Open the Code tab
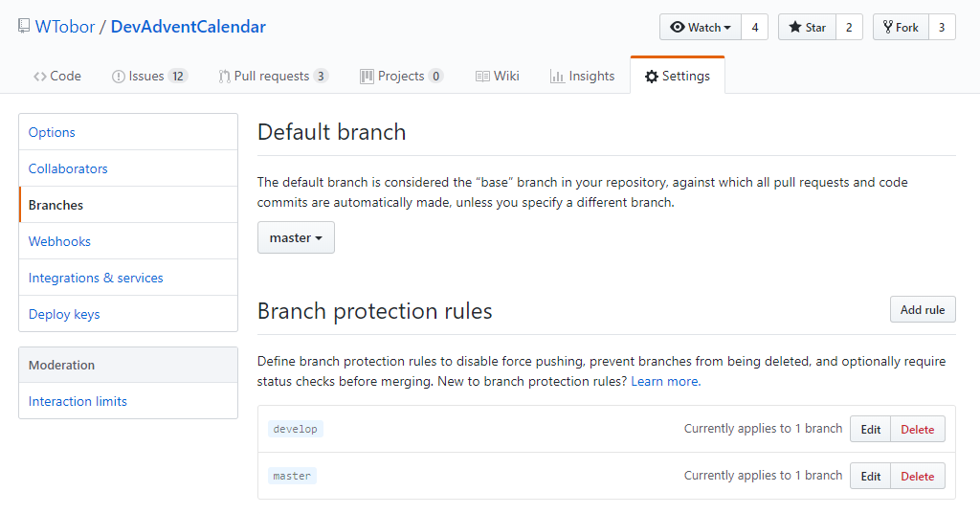The width and height of the screenshot is (980, 514). (x=56, y=76)
